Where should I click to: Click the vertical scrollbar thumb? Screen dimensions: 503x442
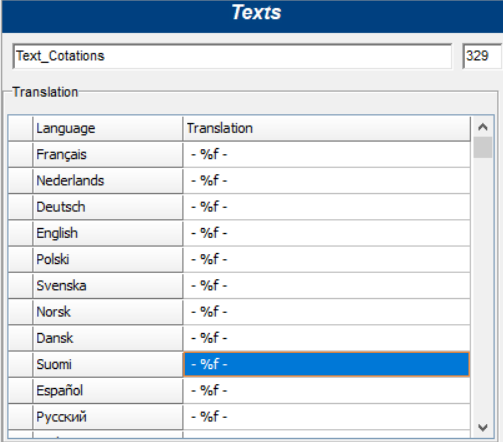483,147
